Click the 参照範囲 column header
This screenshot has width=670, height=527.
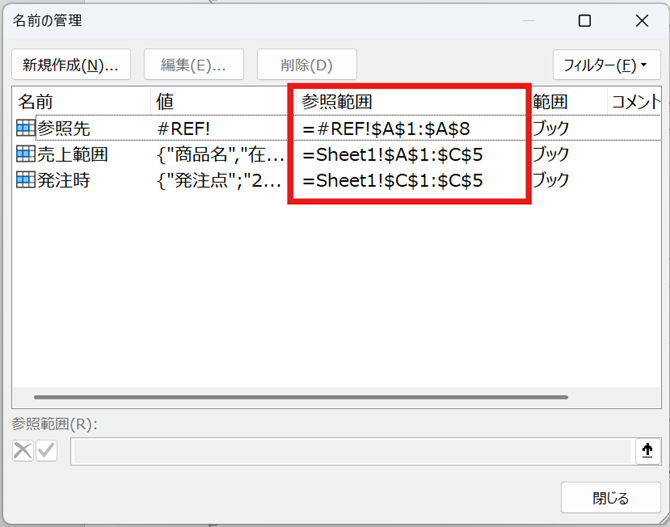[x=408, y=102]
